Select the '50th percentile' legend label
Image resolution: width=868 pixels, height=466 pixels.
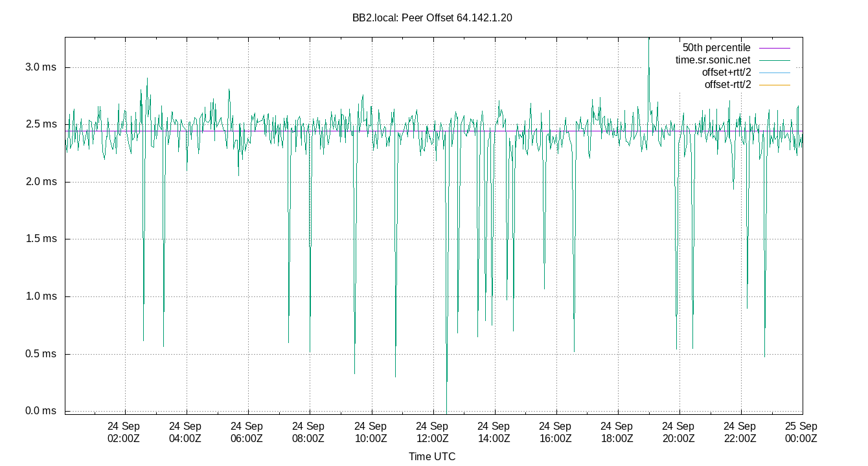point(716,48)
